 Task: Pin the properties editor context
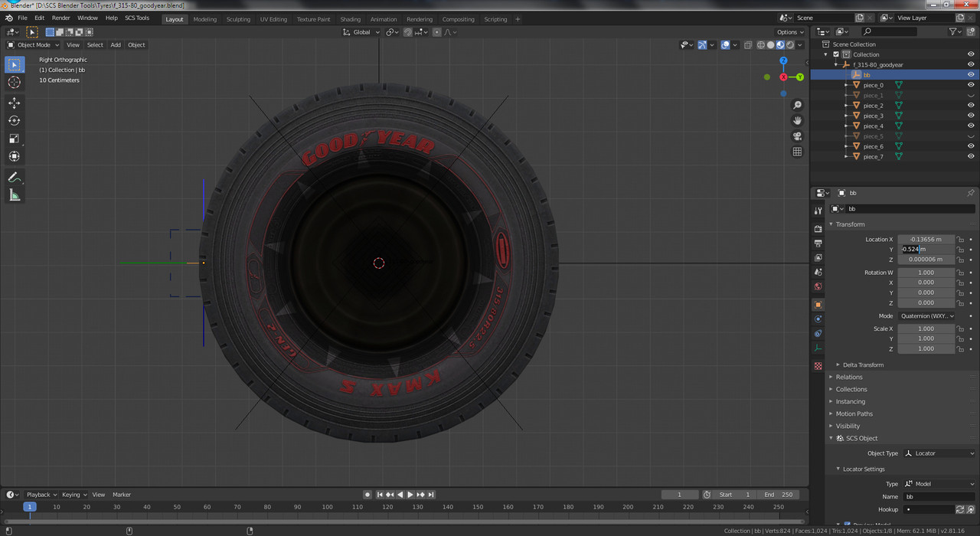pyautogui.click(x=971, y=193)
